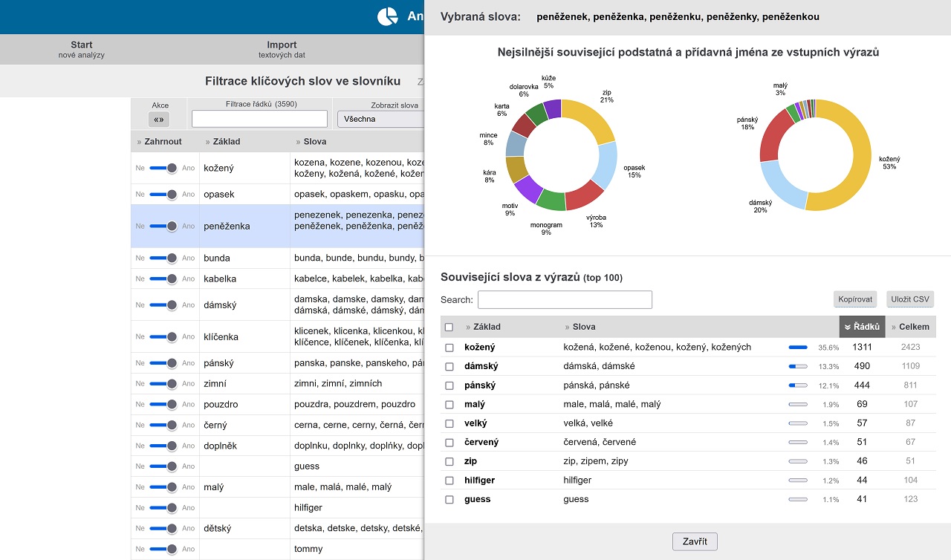
Task: Click the total 2423 in Celkem column
Action: [x=910, y=347]
